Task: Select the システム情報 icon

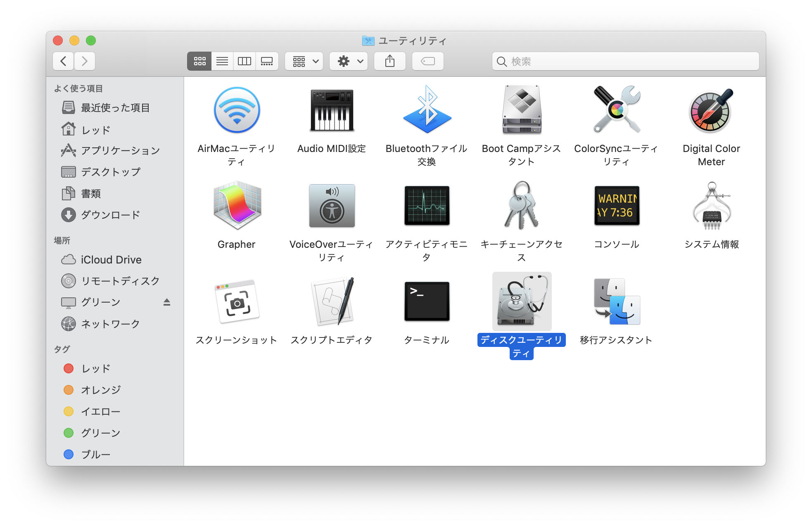Action: point(711,205)
